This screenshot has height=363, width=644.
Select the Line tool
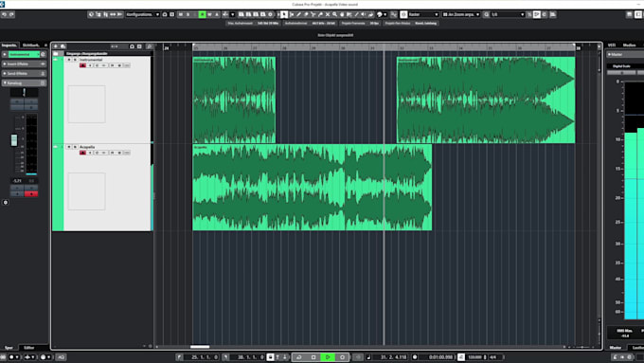[356, 14]
